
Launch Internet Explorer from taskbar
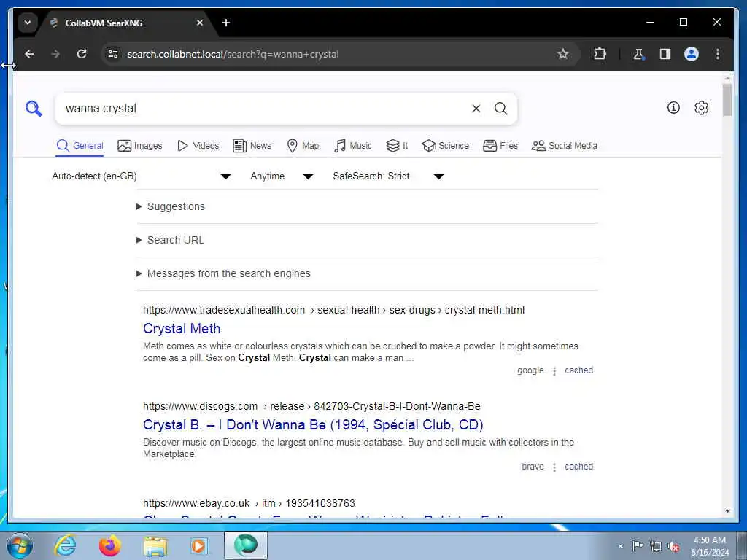tap(65, 545)
